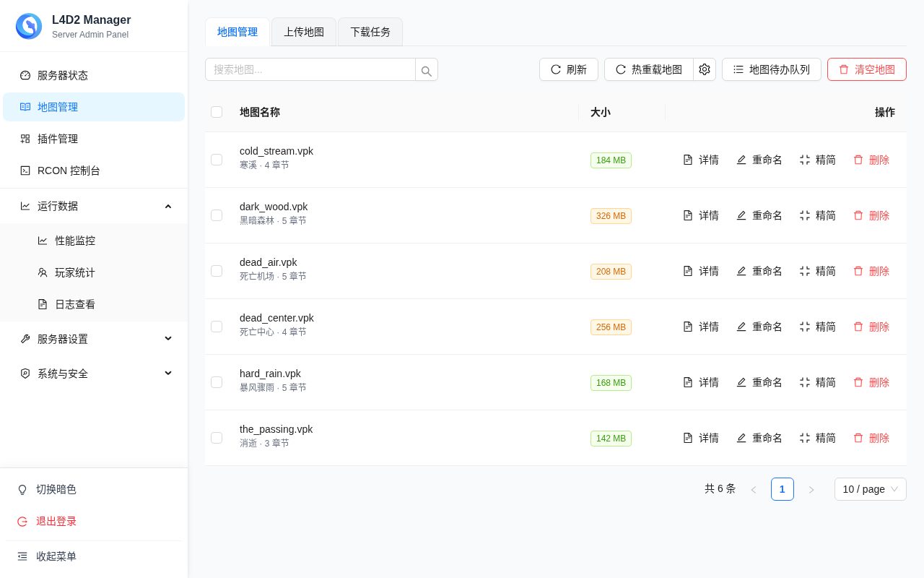Open the 10 / page size dropdown
This screenshot has height=578, width=924.
(870, 489)
